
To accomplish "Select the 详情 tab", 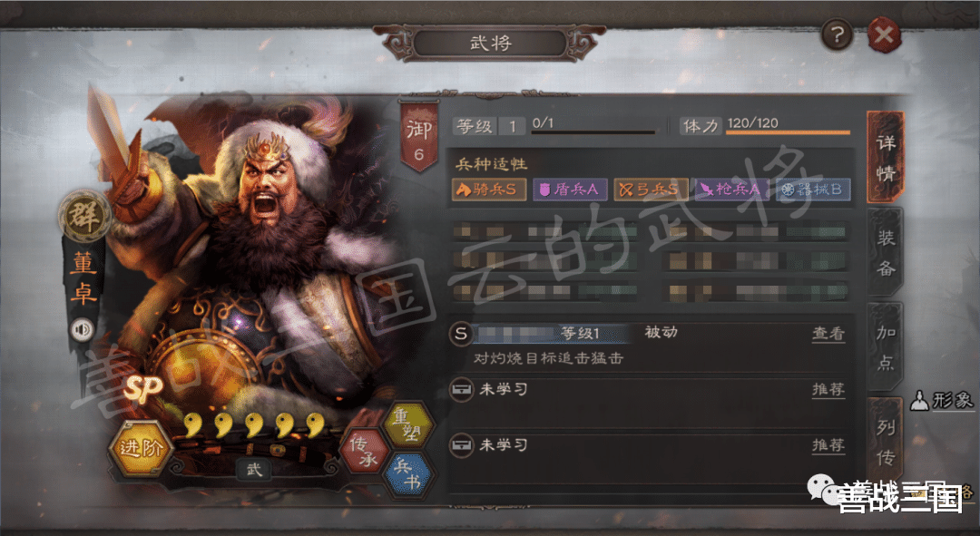I will tap(886, 158).
